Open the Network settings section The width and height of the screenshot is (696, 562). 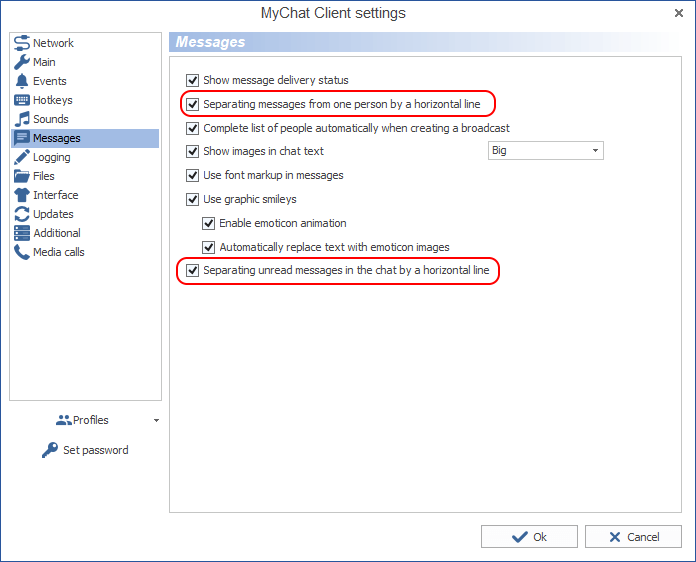pyautogui.click(x=53, y=43)
